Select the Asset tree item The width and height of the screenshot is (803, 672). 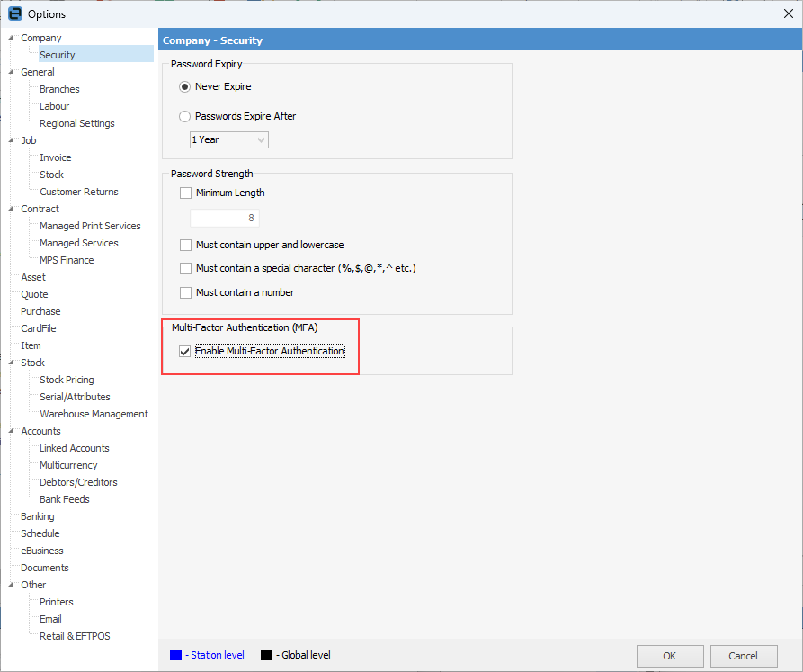point(33,277)
